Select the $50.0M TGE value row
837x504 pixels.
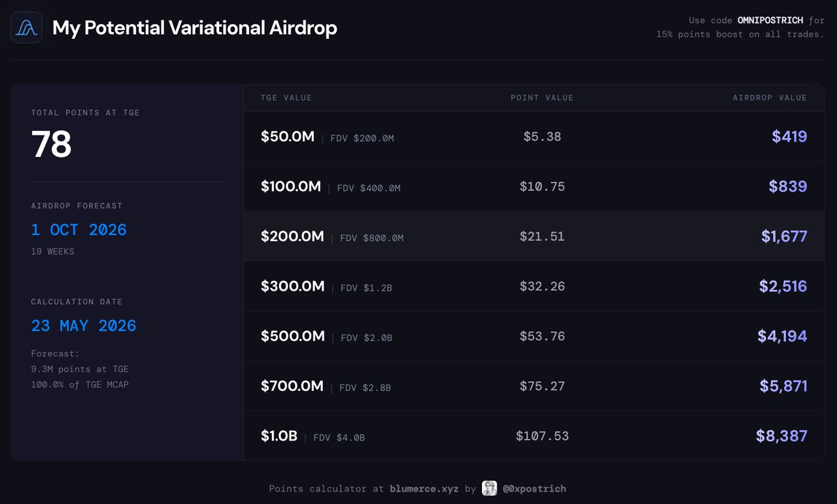coord(534,137)
